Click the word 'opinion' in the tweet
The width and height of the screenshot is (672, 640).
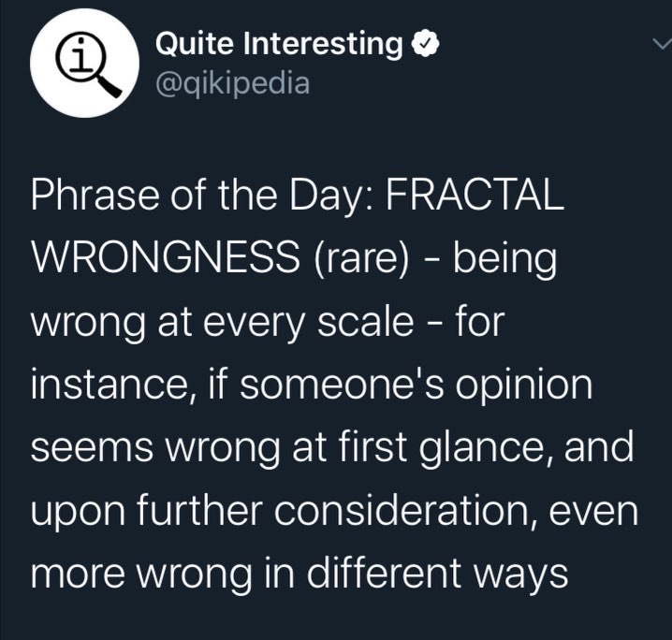523,385
